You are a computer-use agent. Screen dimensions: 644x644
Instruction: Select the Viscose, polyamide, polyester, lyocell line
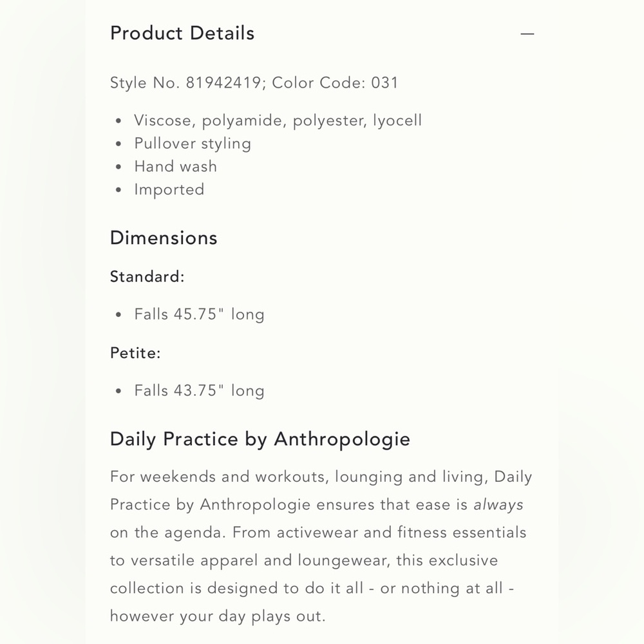coord(278,120)
